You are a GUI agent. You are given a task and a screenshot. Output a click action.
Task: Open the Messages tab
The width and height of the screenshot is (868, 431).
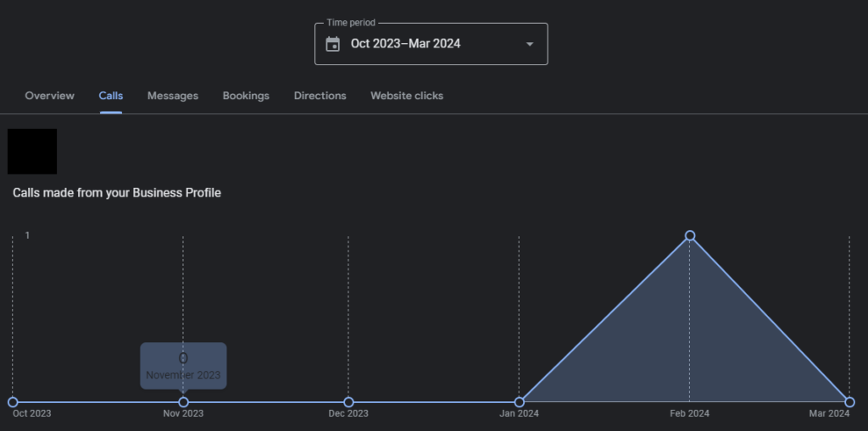[173, 96]
